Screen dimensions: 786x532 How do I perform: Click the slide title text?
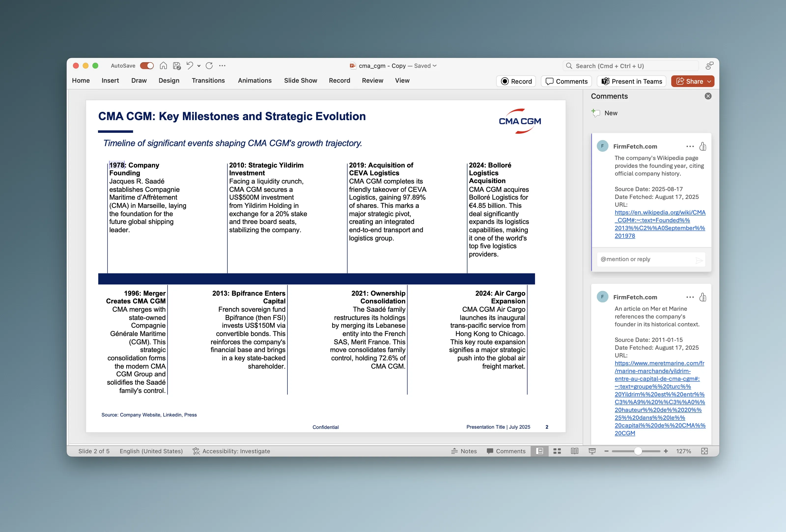coord(232,116)
